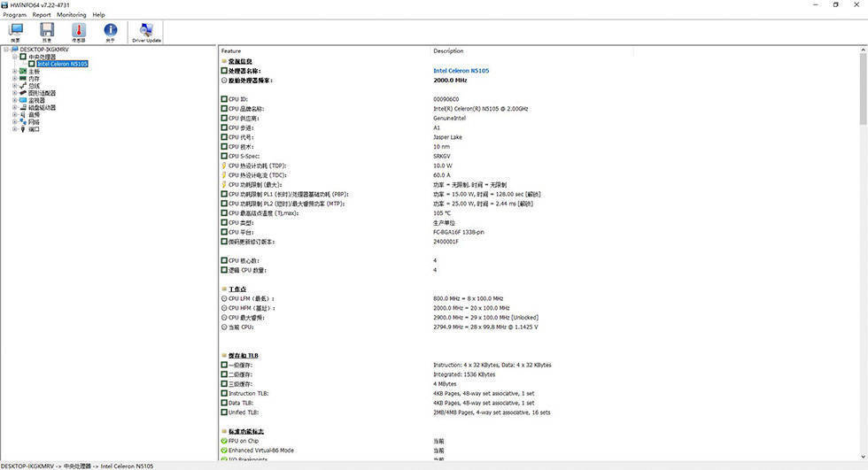Click the monitor icon beside 监视器
868x470 pixels.
click(x=23, y=100)
